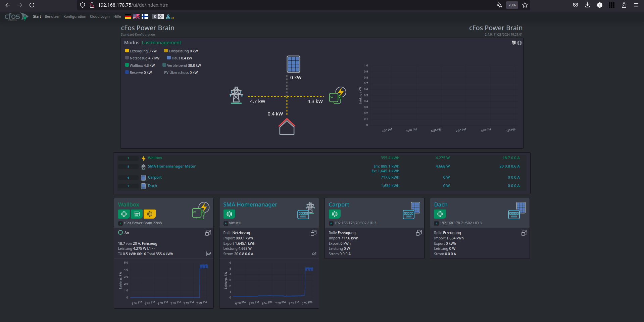Open SMA Homemanager settings gear
This screenshot has width=644, height=322.
[229, 214]
